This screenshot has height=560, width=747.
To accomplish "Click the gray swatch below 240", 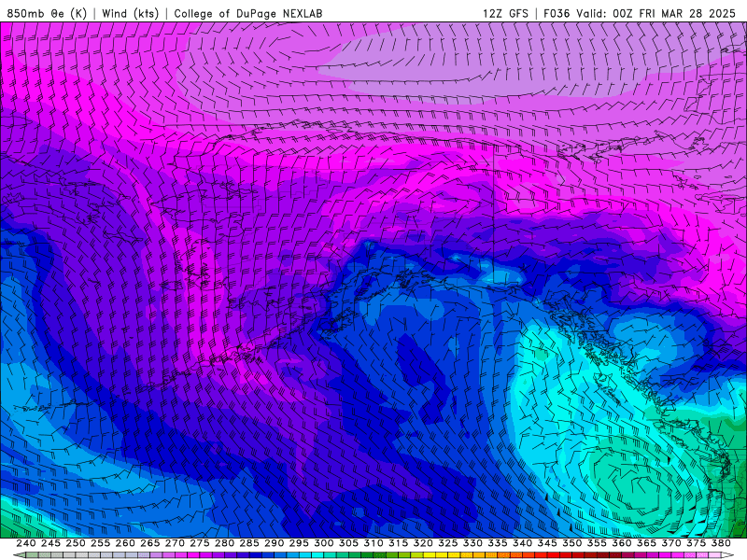I will 32,555.
